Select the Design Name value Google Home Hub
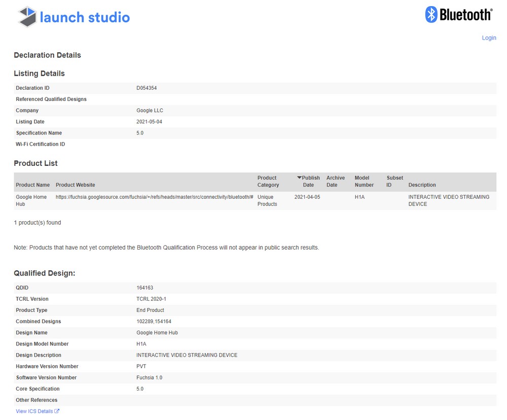Screen dimensions: 507x420 pos(157,332)
